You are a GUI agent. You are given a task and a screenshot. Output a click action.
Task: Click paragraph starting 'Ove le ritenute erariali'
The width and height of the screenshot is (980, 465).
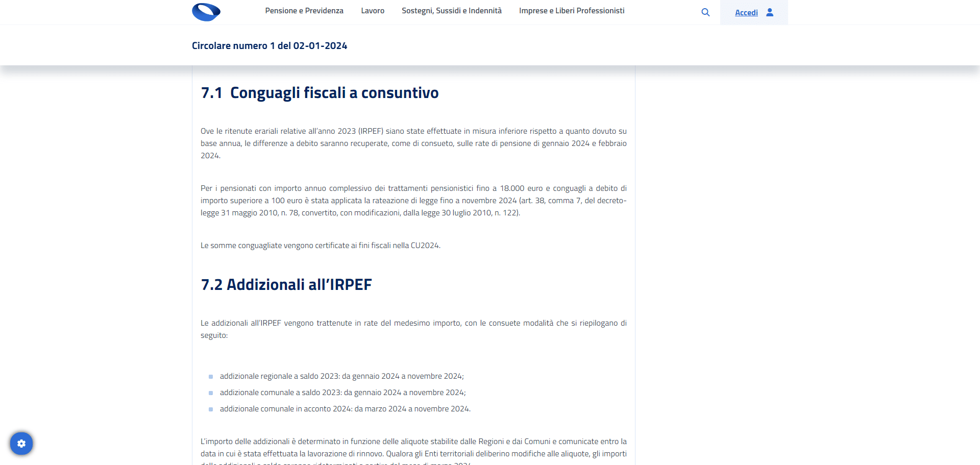pos(413,143)
